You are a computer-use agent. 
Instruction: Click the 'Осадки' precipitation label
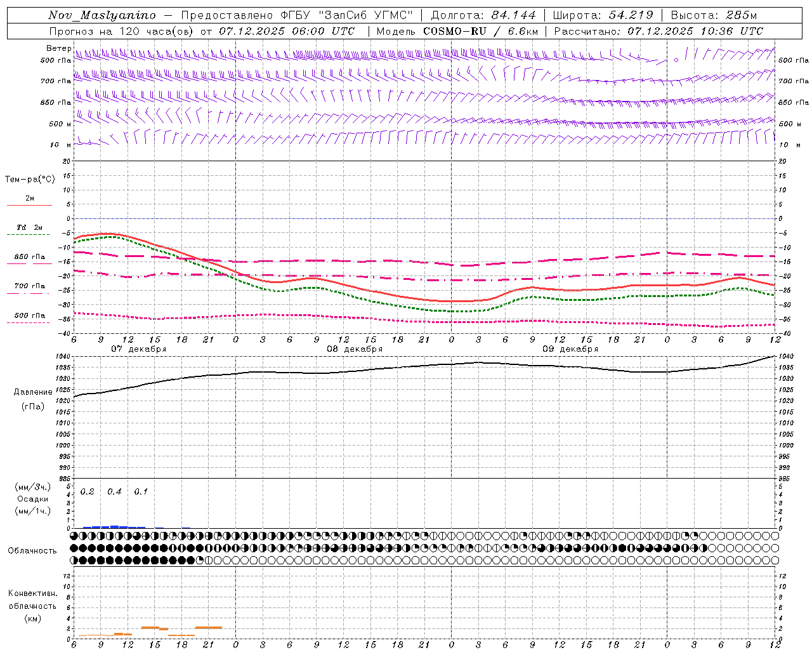pos(32,499)
